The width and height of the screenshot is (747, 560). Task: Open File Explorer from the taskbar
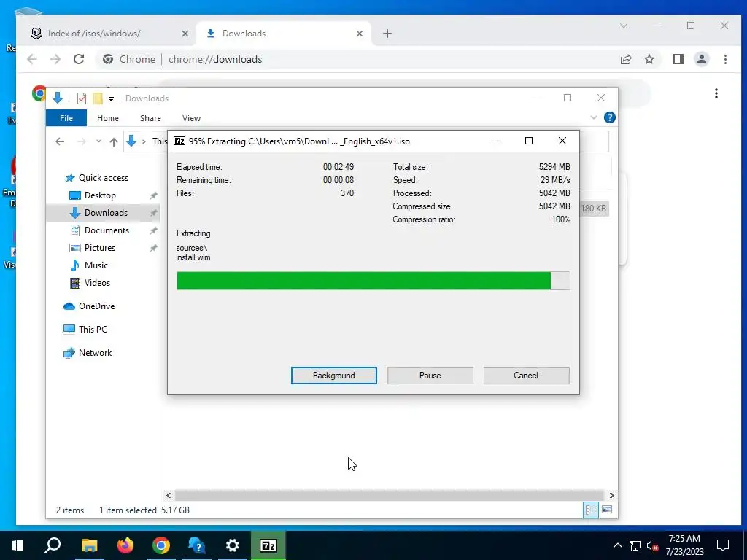tap(89, 545)
